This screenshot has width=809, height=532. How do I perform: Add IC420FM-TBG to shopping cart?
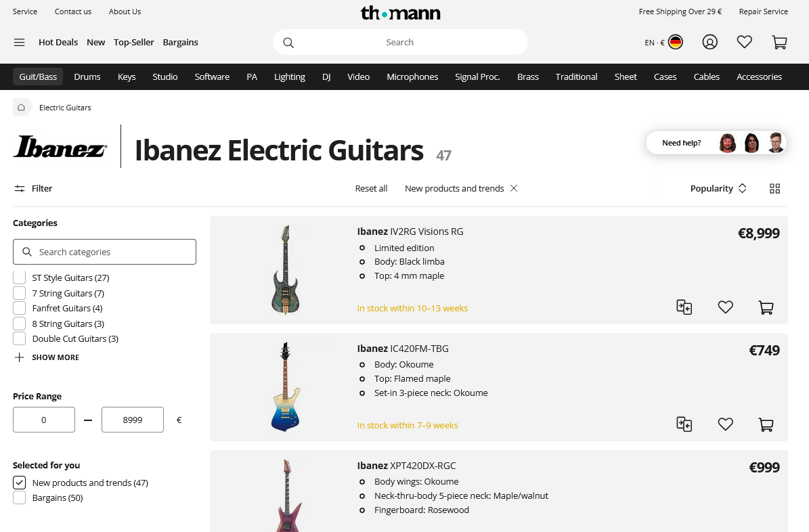click(x=766, y=424)
